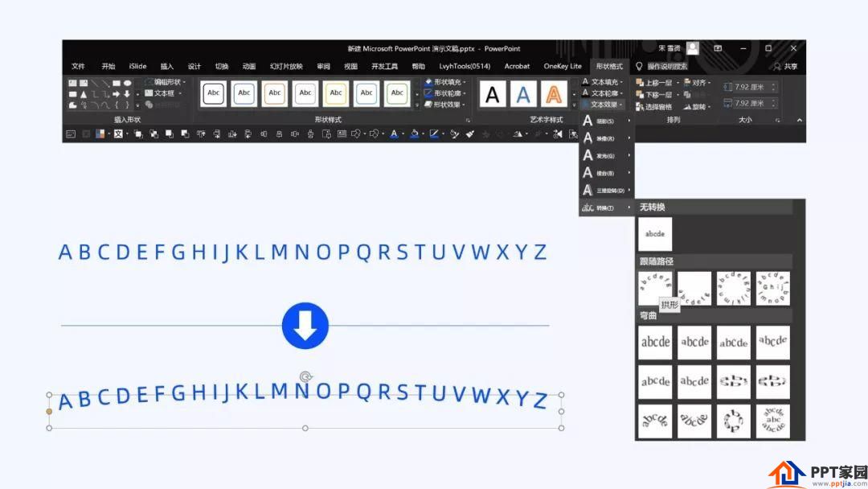The width and height of the screenshot is (868, 489).
Task: Expand the shape styles gallery more arrow
Action: [x=417, y=104]
